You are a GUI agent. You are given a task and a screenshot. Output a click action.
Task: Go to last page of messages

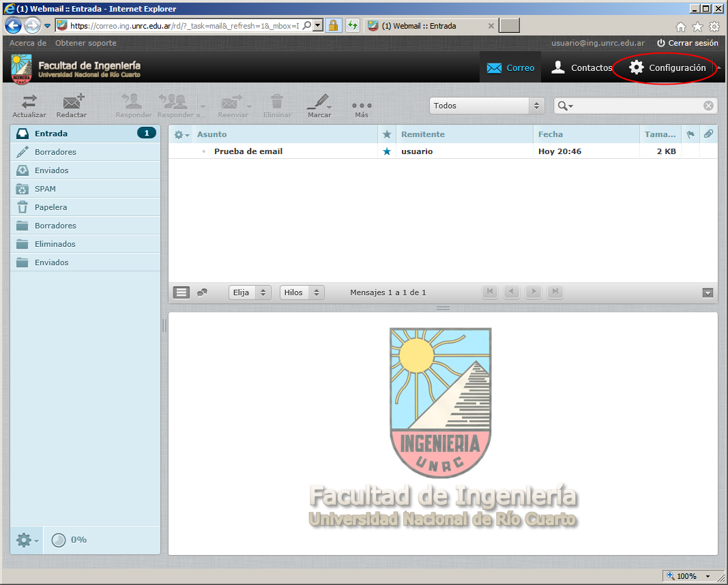click(555, 292)
